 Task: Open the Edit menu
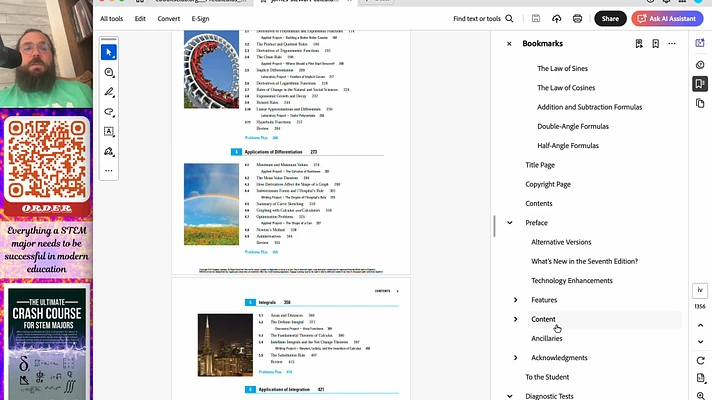pos(140,19)
